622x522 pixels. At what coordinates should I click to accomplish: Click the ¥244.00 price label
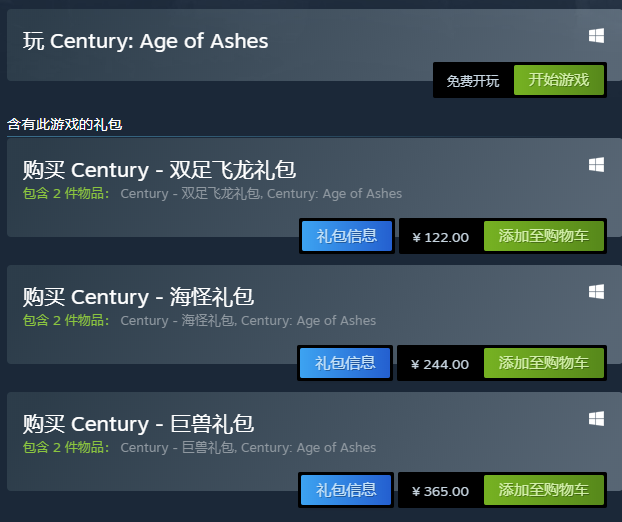coord(440,364)
